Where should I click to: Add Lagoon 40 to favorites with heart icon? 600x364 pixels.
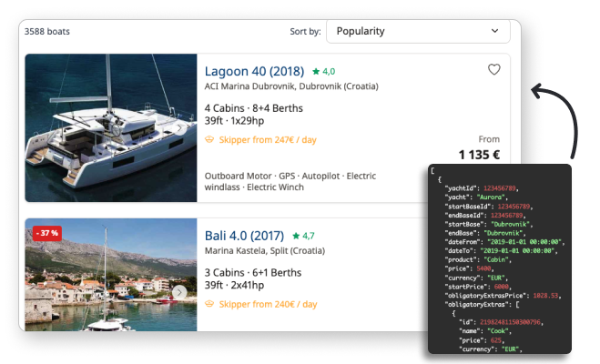[x=493, y=70]
